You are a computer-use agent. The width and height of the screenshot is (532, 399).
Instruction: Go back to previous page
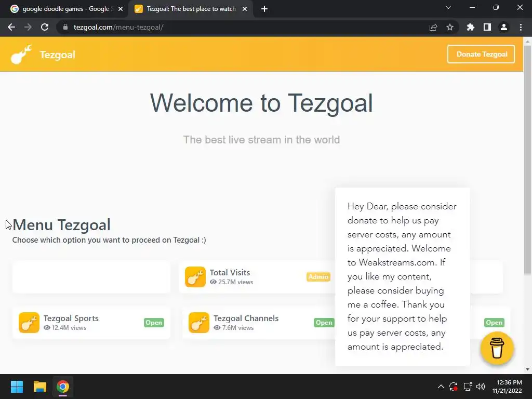click(x=11, y=27)
